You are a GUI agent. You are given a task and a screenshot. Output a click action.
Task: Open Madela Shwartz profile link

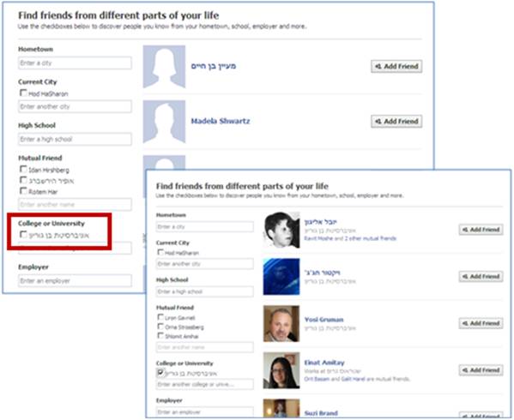click(221, 121)
